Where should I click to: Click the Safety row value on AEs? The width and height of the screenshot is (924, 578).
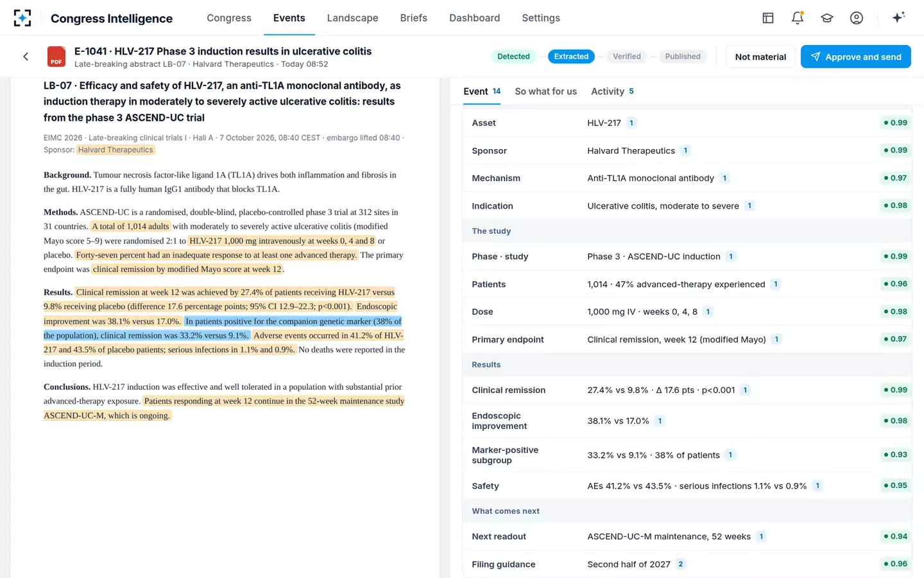697,486
